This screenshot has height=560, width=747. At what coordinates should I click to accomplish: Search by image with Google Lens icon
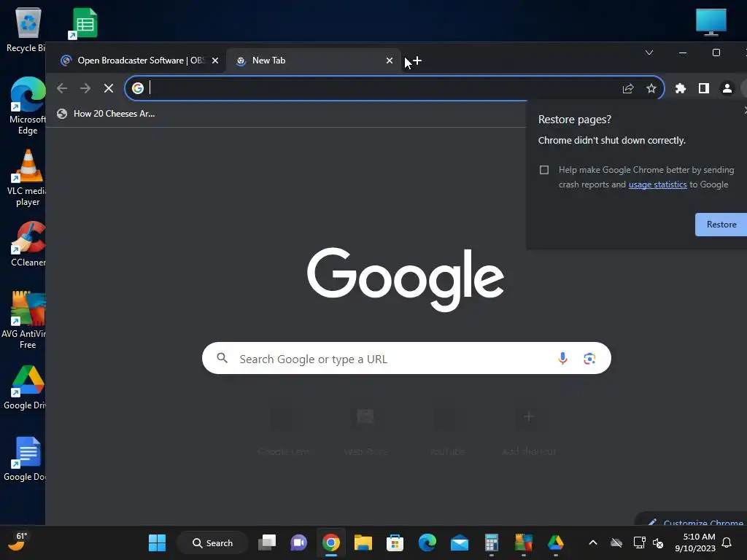[589, 359]
